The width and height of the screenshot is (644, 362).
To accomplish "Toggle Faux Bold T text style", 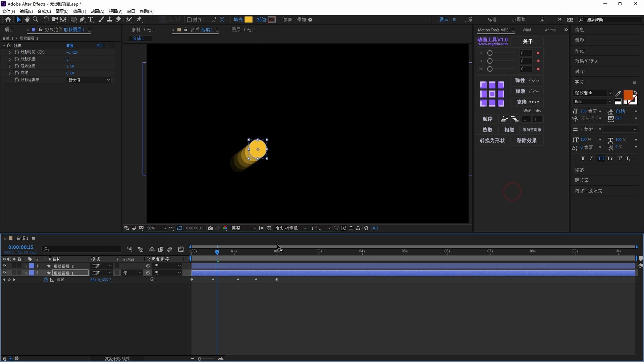I will pyautogui.click(x=583, y=159).
